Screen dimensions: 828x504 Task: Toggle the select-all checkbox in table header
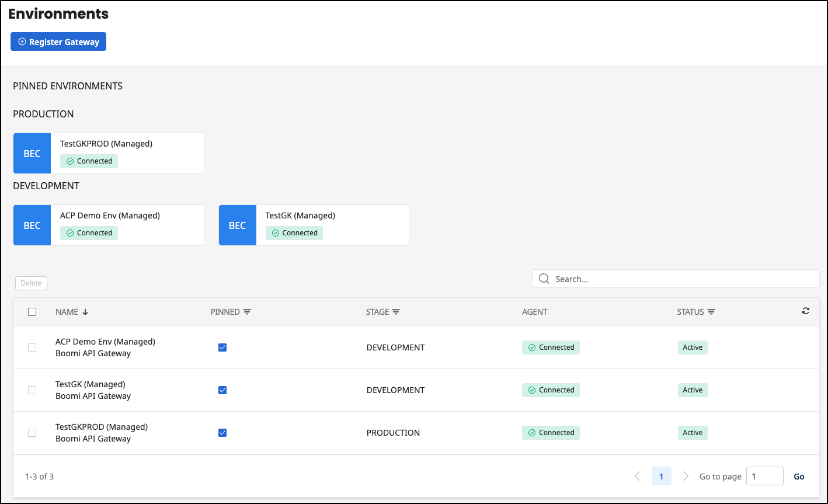[32, 311]
